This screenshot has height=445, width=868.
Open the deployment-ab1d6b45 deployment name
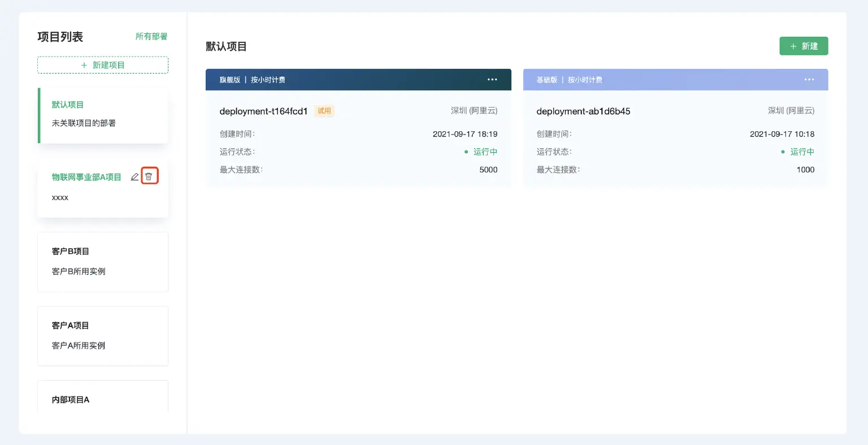coord(583,111)
